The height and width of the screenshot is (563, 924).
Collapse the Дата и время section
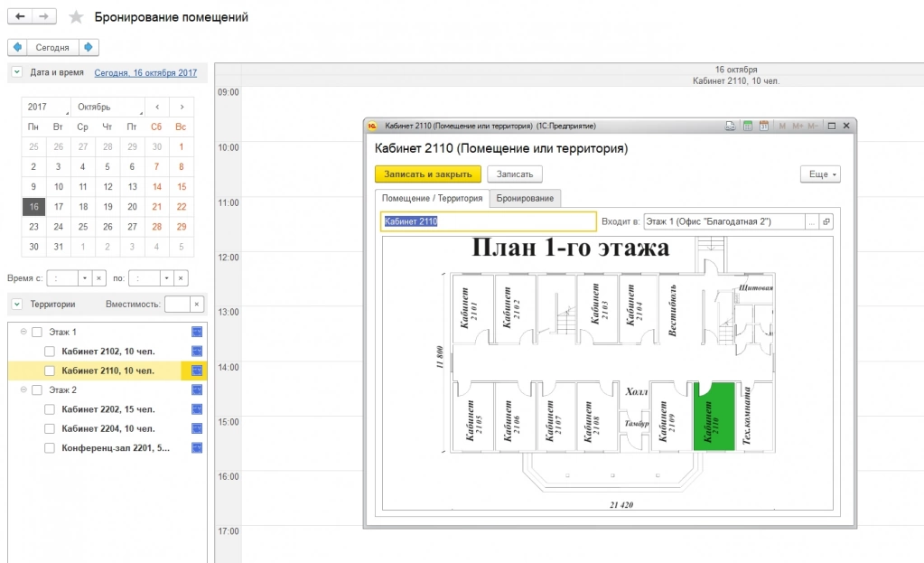coord(16,72)
